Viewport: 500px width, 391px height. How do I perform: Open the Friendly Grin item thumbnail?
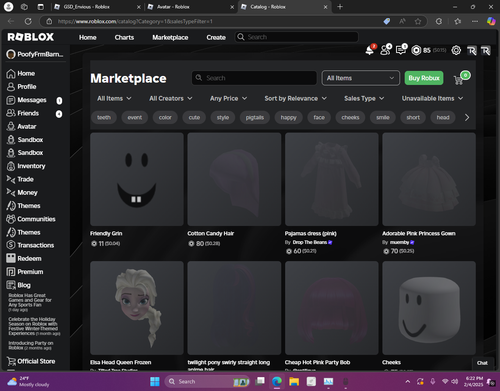point(137,179)
